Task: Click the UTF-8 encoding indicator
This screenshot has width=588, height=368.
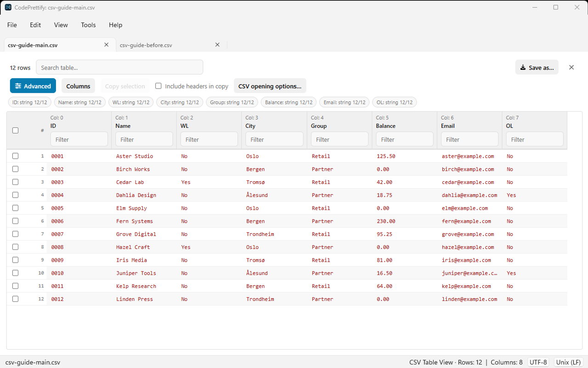Action: point(538,362)
